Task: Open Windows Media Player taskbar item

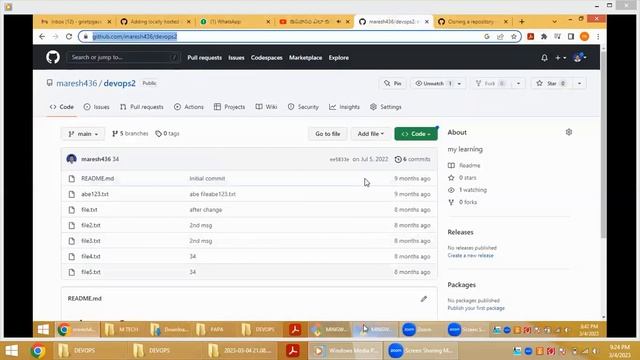Action: (345, 350)
